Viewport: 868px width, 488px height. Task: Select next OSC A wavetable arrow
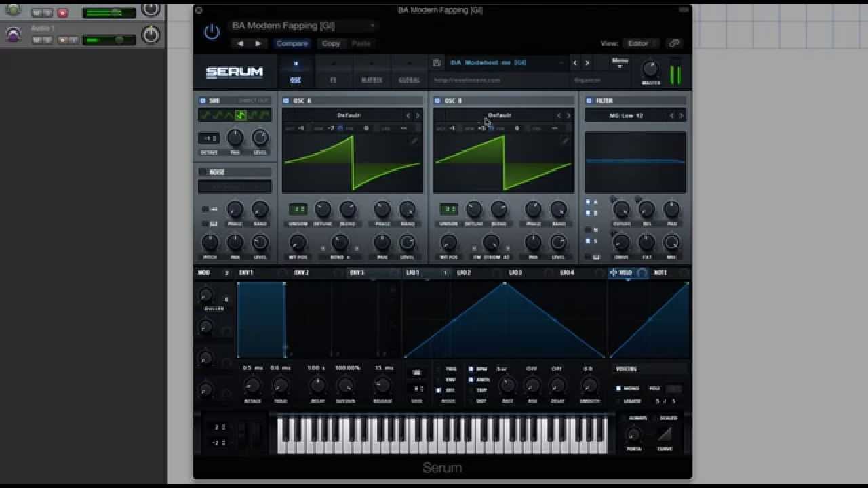[417, 115]
